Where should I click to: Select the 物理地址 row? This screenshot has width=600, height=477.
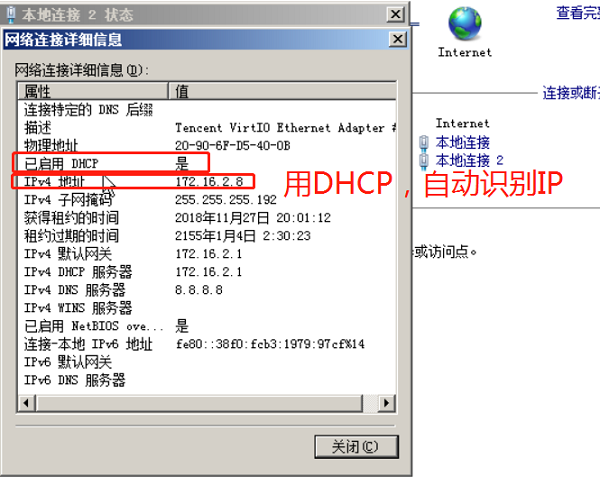pos(207,146)
